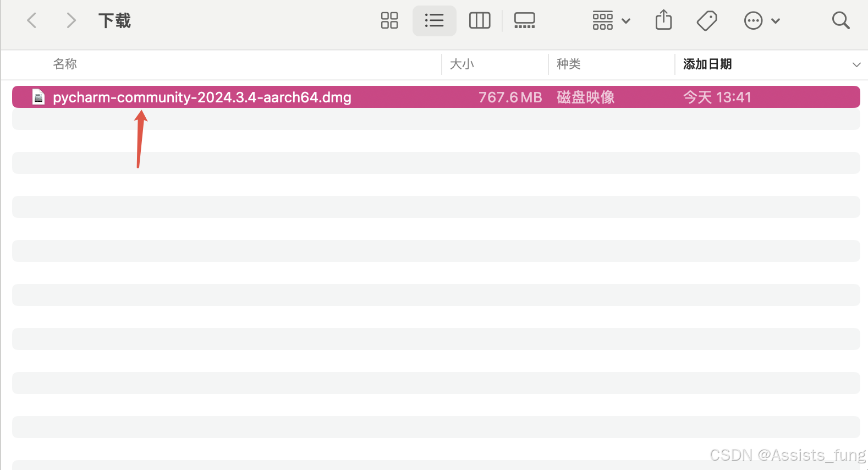Go forward with the right chevron
The height and width of the screenshot is (470, 868).
71,21
